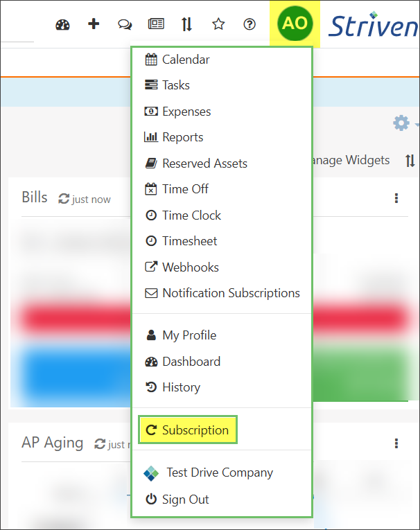Click the sort arrows next to Manage Widgets
This screenshot has height=530, width=420.
tap(410, 161)
